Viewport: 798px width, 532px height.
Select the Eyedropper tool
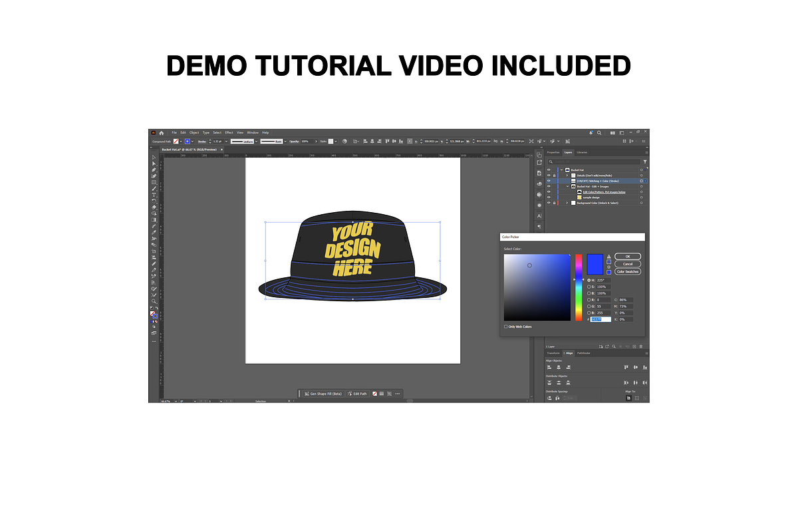[x=154, y=232]
